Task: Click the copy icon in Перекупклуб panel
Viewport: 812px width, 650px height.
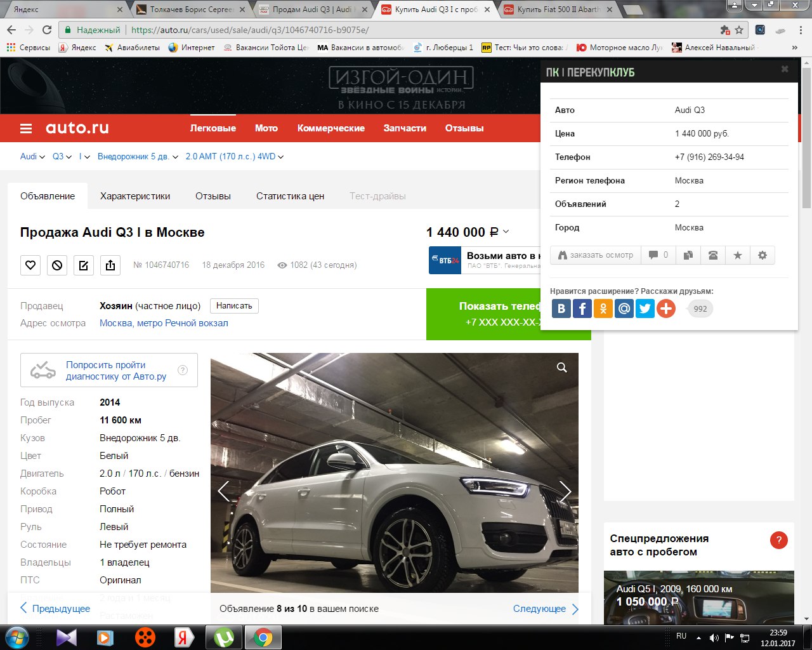Action: tap(688, 255)
